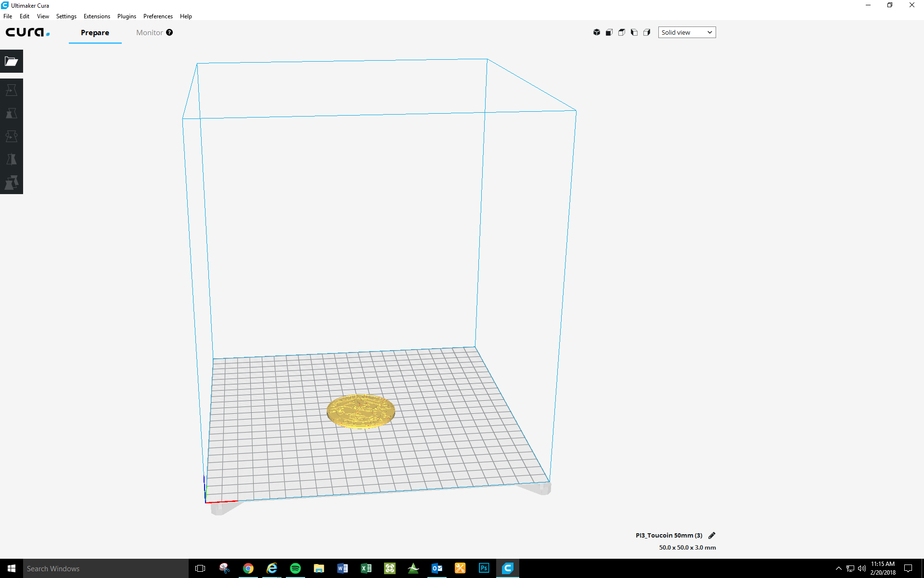Click the volume icon in the system tray

pyautogui.click(x=862, y=568)
